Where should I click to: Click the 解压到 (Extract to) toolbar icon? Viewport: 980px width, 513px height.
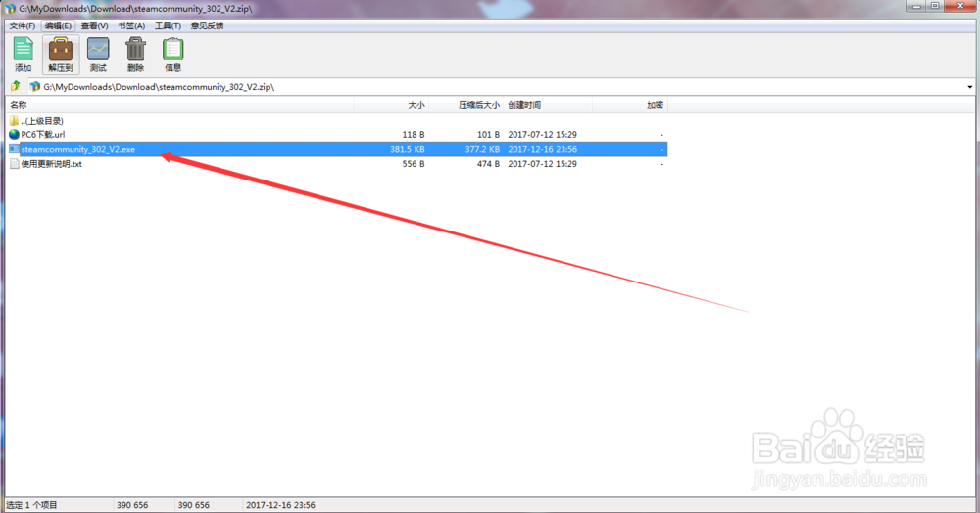pos(61,49)
